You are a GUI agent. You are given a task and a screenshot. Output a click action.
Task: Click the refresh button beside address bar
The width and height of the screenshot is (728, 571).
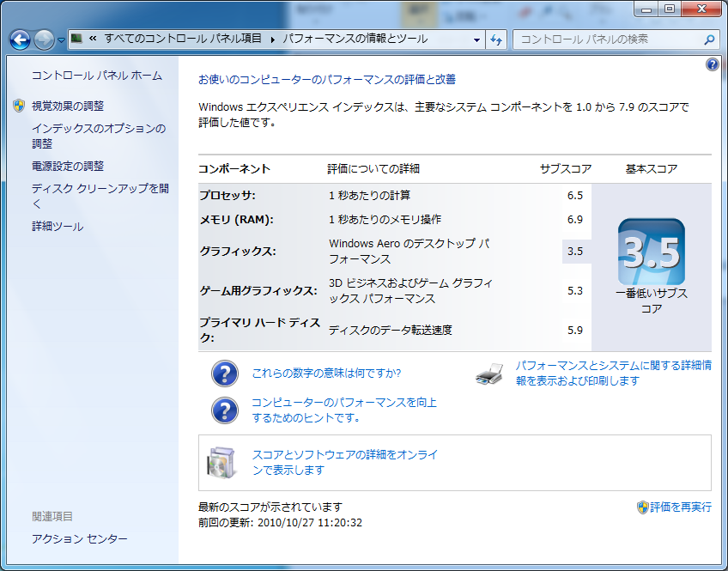497,39
